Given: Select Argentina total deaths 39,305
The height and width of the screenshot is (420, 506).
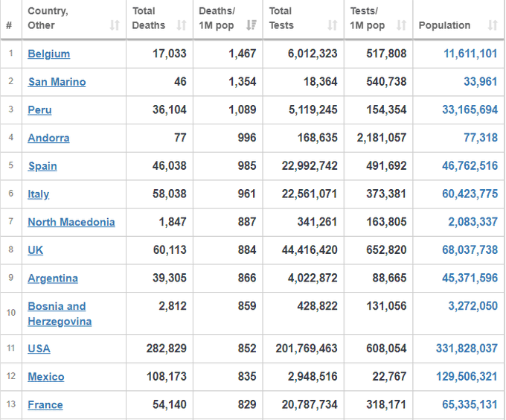Looking at the screenshot, I should (170, 279).
